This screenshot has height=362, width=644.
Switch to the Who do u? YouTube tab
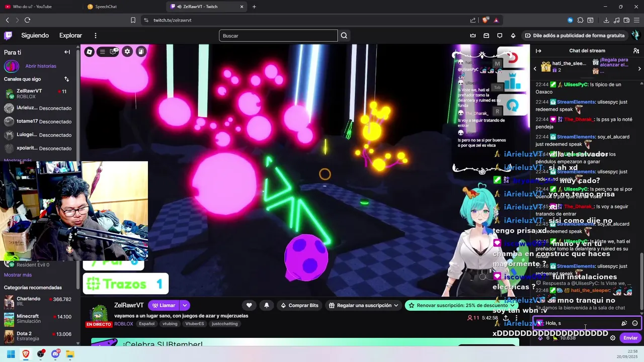pos(40,7)
